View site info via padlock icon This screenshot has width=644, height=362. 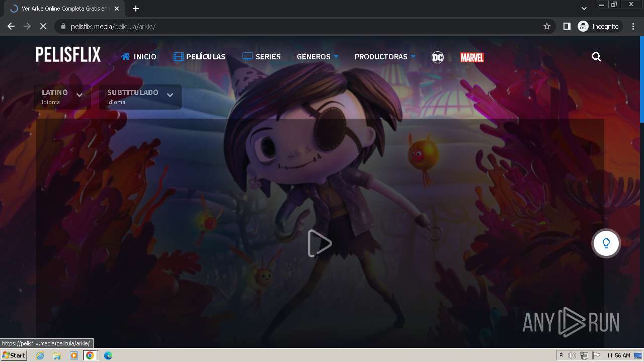(x=63, y=26)
